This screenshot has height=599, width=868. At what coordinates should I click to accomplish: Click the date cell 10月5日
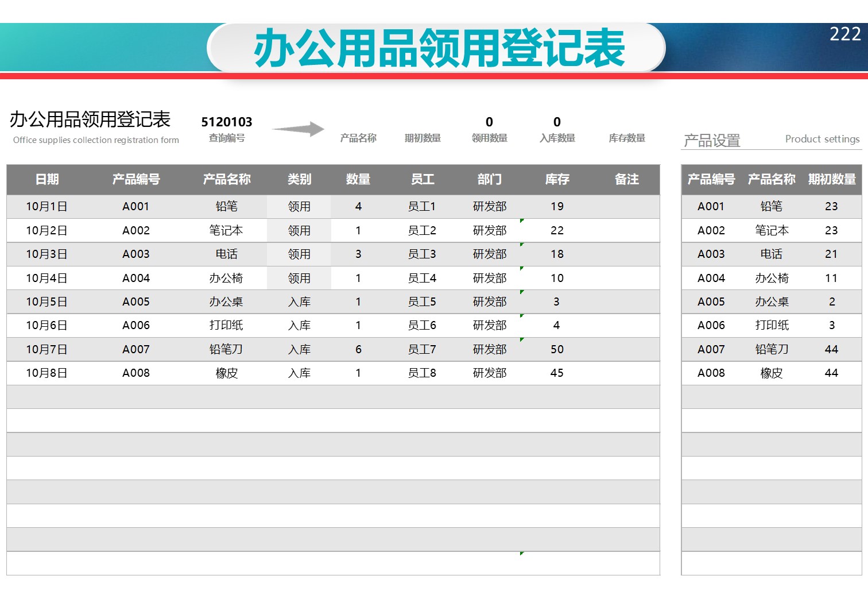[x=47, y=302]
